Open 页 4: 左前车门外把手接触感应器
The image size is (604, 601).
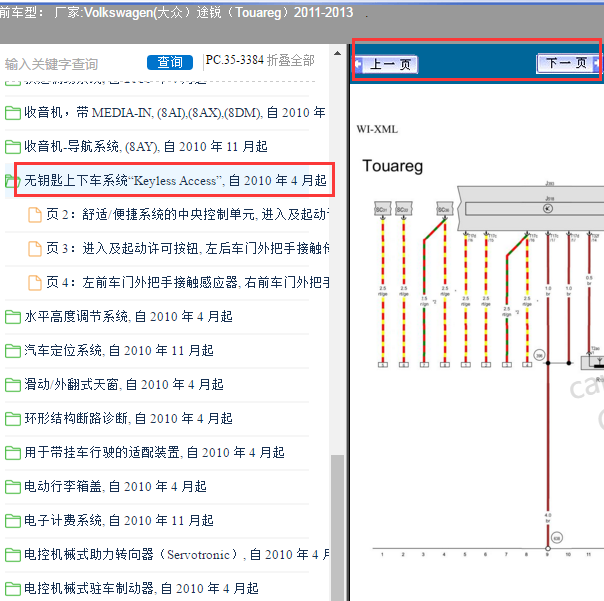point(187,282)
